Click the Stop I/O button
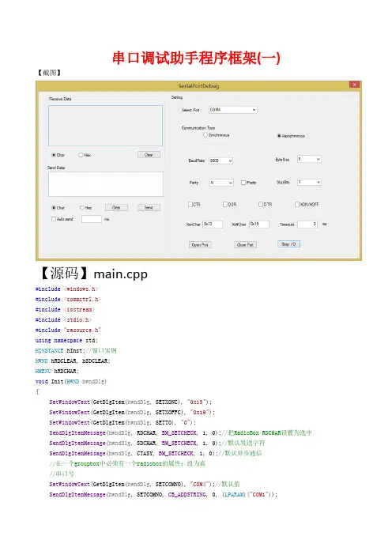 [288, 244]
